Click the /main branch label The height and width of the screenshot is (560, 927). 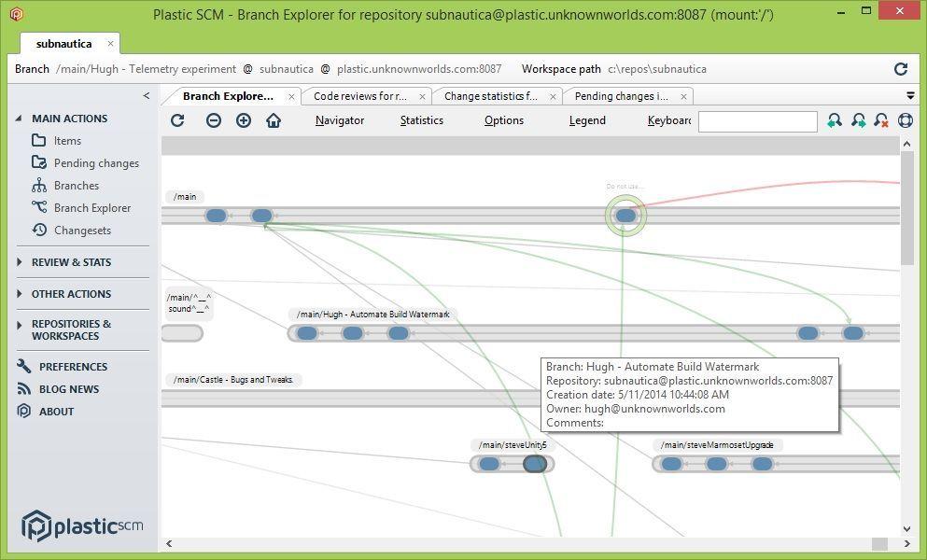pos(185,197)
